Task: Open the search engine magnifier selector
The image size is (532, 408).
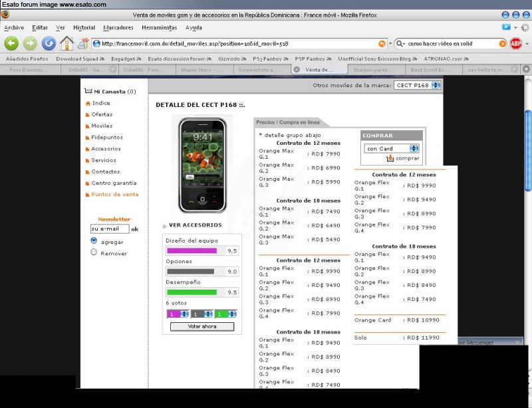Action: tap(401, 44)
